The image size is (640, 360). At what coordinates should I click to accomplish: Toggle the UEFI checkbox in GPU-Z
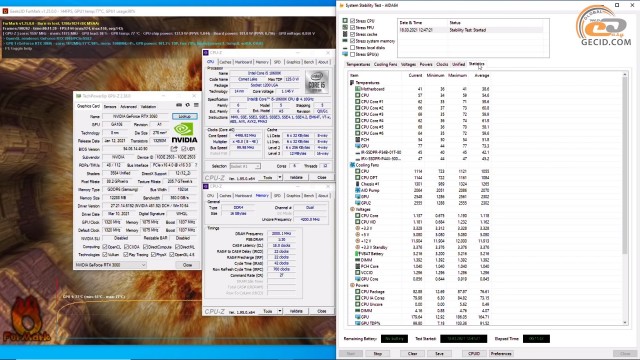tap(184, 149)
